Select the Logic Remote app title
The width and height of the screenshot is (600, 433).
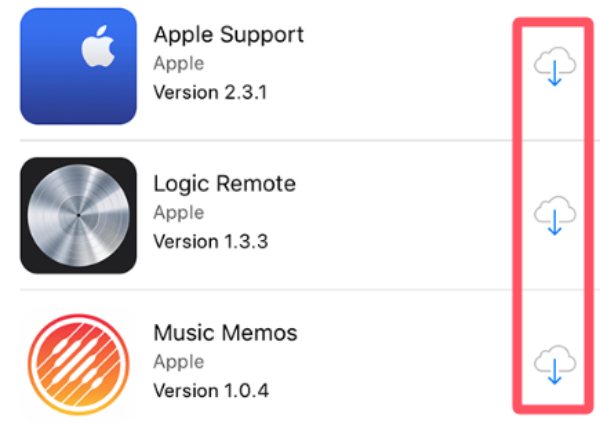[x=225, y=184]
